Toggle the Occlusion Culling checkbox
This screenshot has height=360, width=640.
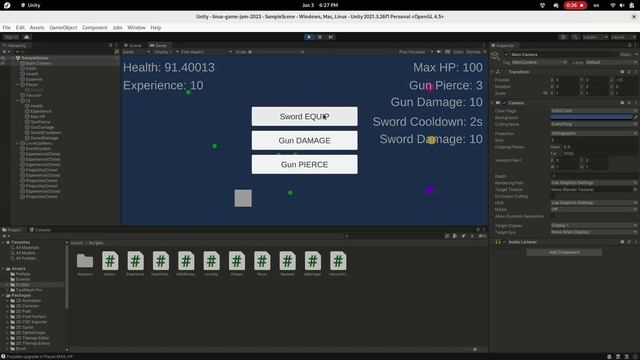(553, 196)
